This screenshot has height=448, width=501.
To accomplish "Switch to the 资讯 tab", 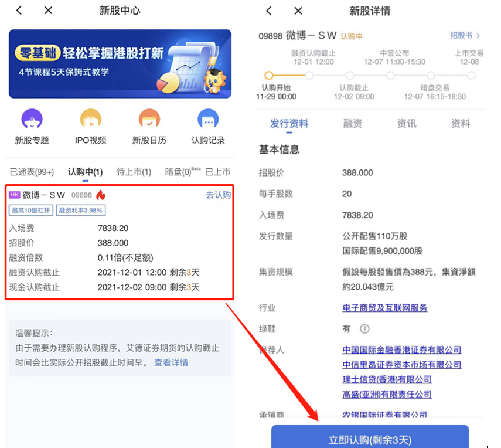I will (x=407, y=123).
